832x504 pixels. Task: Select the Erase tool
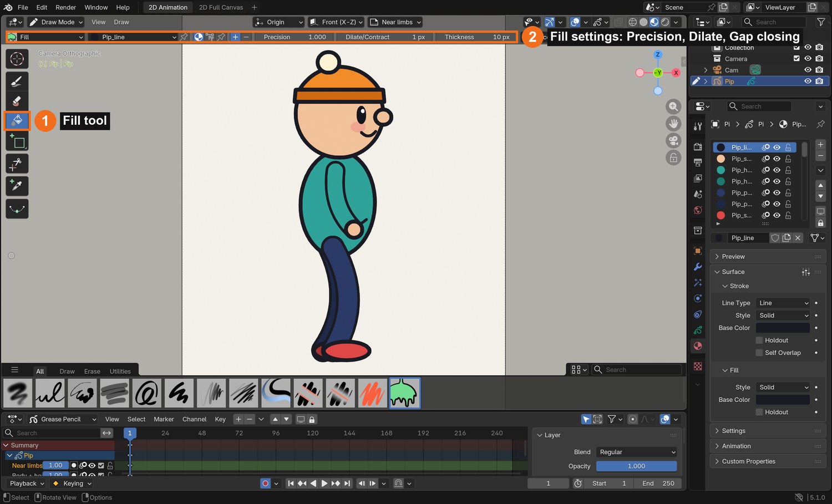tap(17, 101)
